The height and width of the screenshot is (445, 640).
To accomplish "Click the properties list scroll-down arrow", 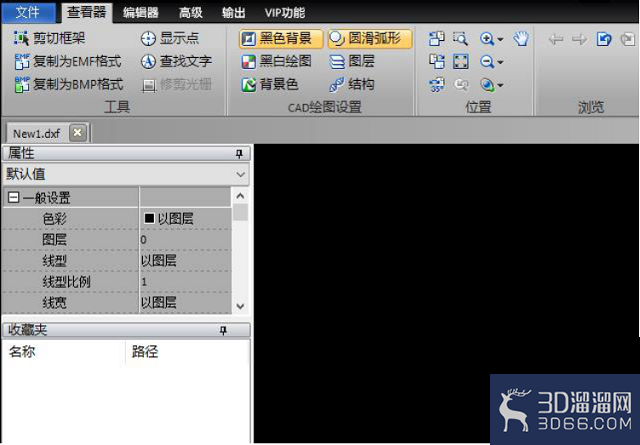I will pos(240,306).
